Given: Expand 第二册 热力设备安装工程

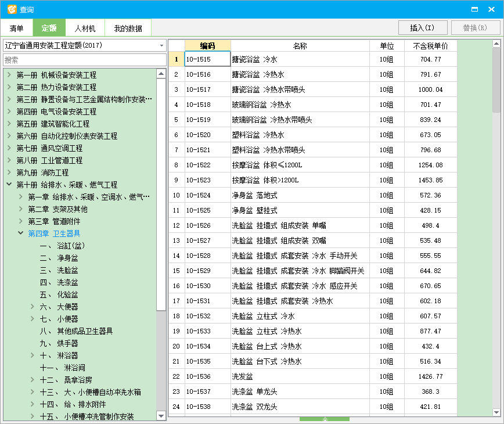Looking at the screenshot, I should [x=8, y=86].
